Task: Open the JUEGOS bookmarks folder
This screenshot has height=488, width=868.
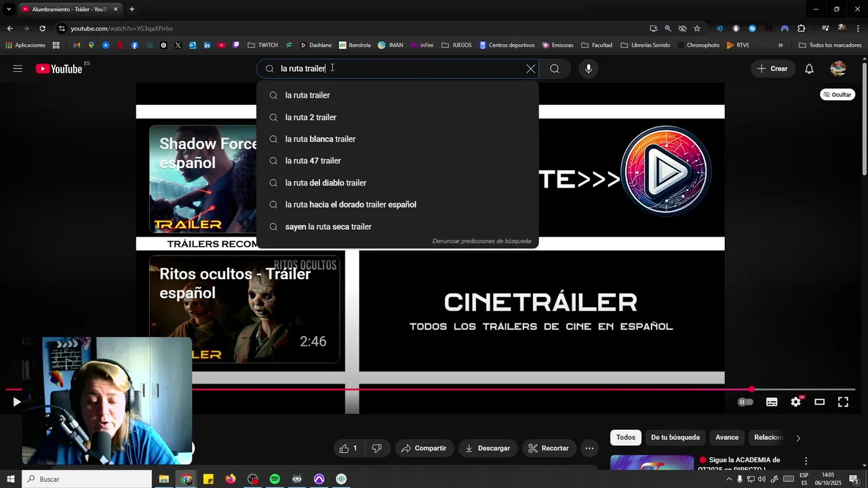Action: coord(456,45)
